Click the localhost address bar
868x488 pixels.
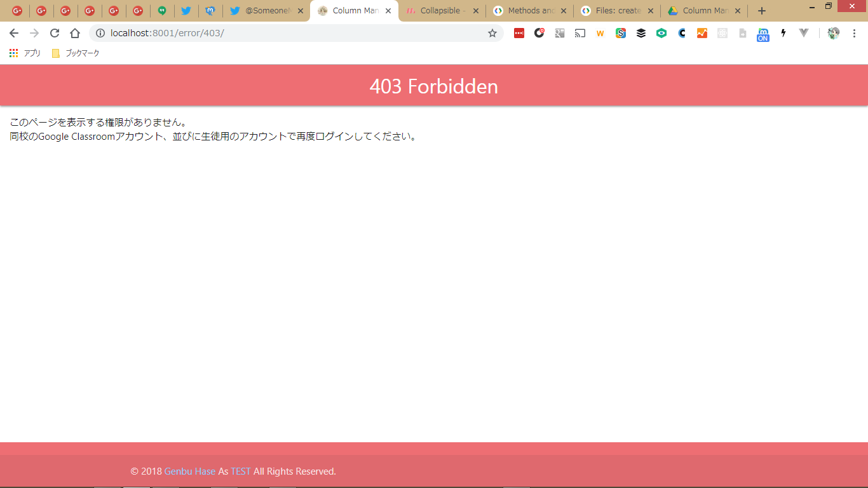click(x=286, y=33)
